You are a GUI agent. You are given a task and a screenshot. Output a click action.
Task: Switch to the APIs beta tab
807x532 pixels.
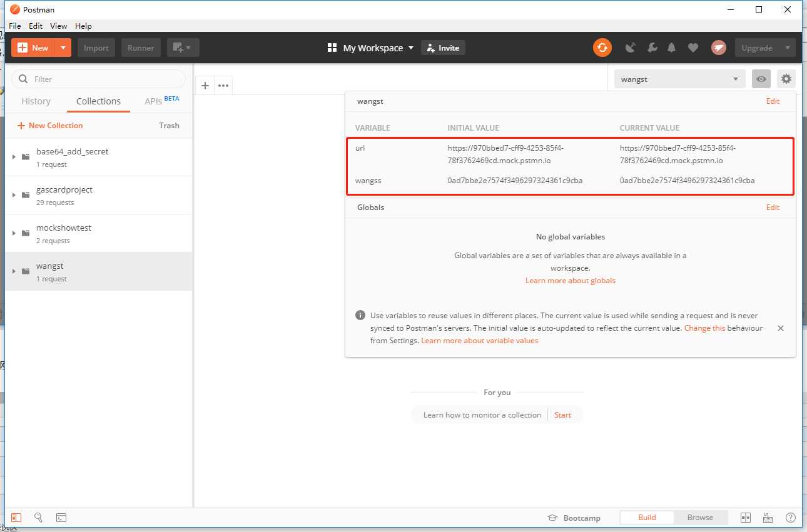click(x=162, y=101)
